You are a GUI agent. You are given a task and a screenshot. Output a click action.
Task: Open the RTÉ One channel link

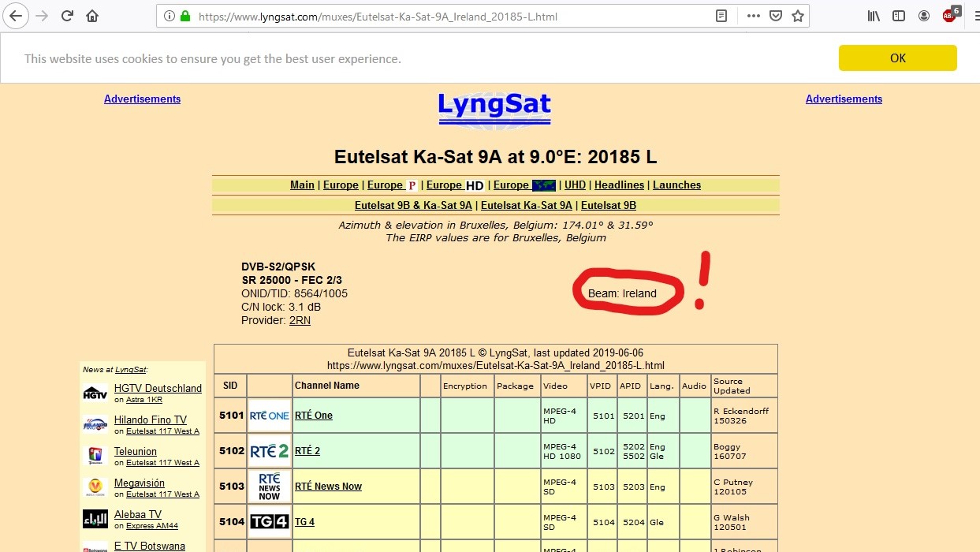click(314, 416)
